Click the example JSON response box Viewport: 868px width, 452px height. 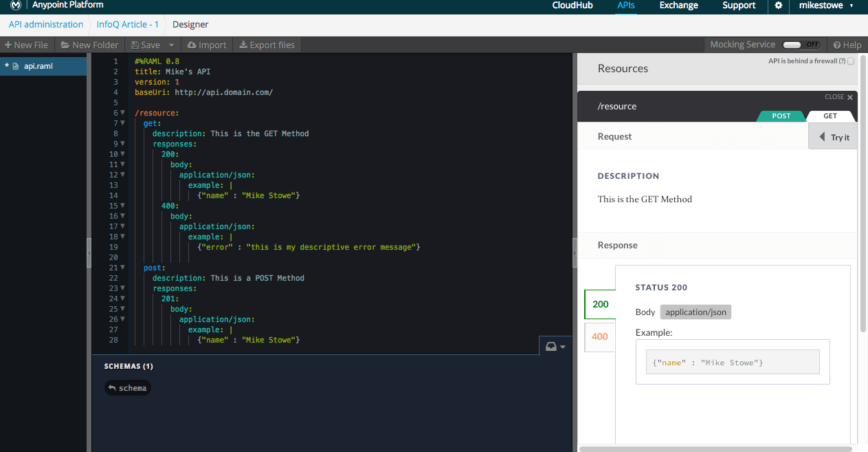pyautogui.click(x=733, y=362)
